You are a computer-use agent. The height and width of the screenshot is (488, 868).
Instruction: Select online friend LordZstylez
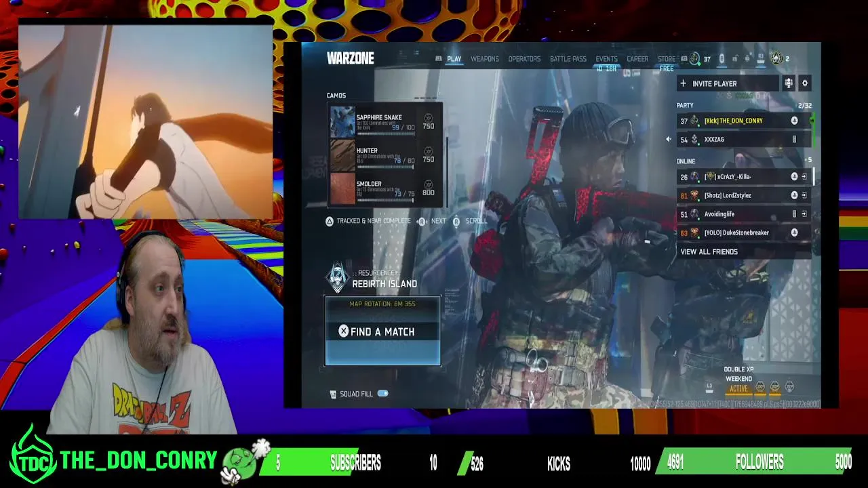(744, 195)
